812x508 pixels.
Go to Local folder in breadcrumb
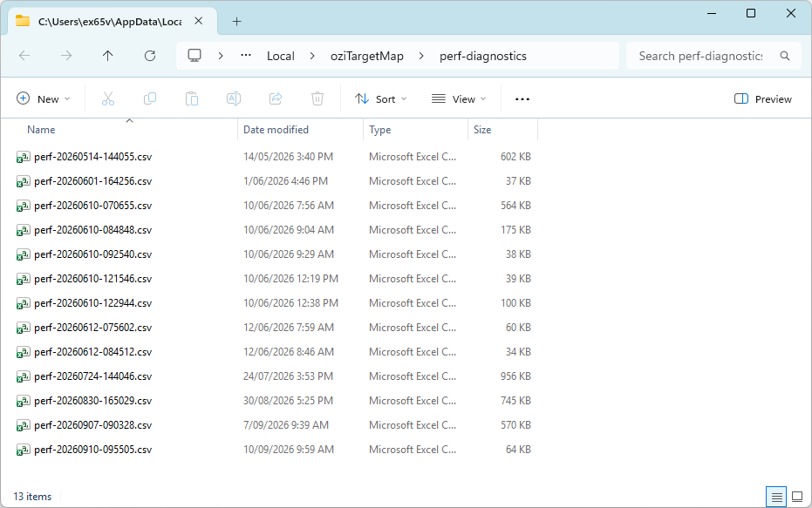tap(281, 56)
